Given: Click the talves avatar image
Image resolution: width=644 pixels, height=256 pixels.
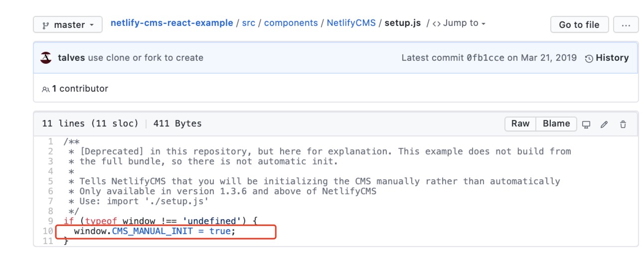Looking at the screenshot, I should pyautogui.click(x=46, y=57).
